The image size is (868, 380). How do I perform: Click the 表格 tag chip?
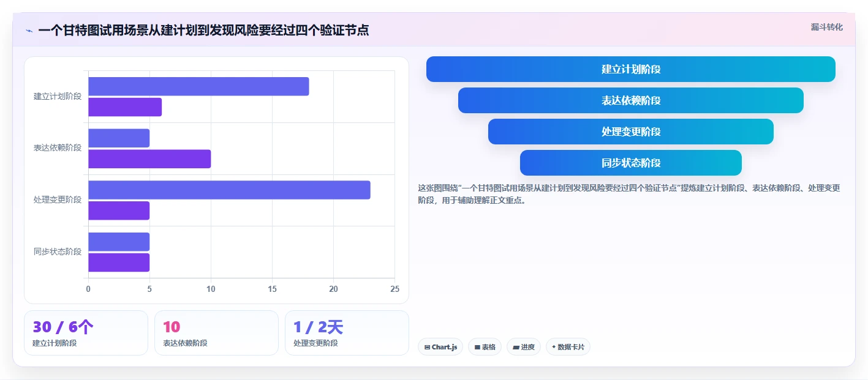pos(485,347)
